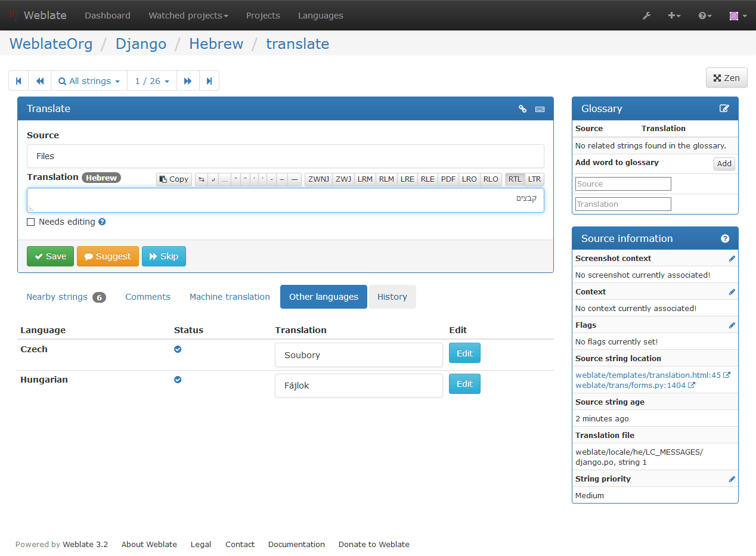Insert the LRE character

pyautogui.click(x=407, y=179)
